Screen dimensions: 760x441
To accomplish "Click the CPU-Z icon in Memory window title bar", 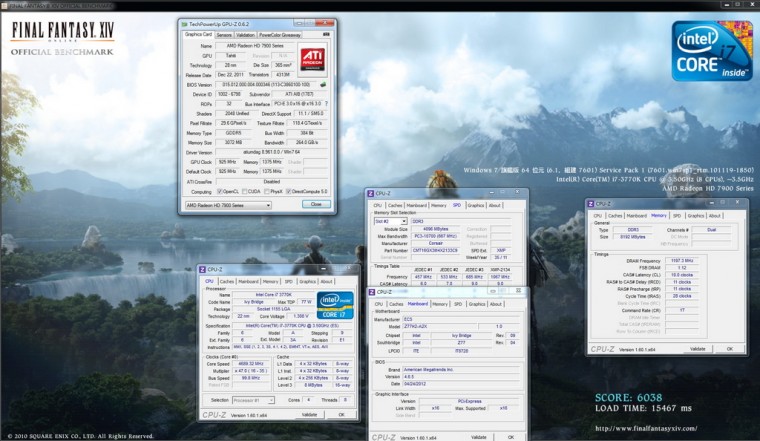I will pos(593,203).
